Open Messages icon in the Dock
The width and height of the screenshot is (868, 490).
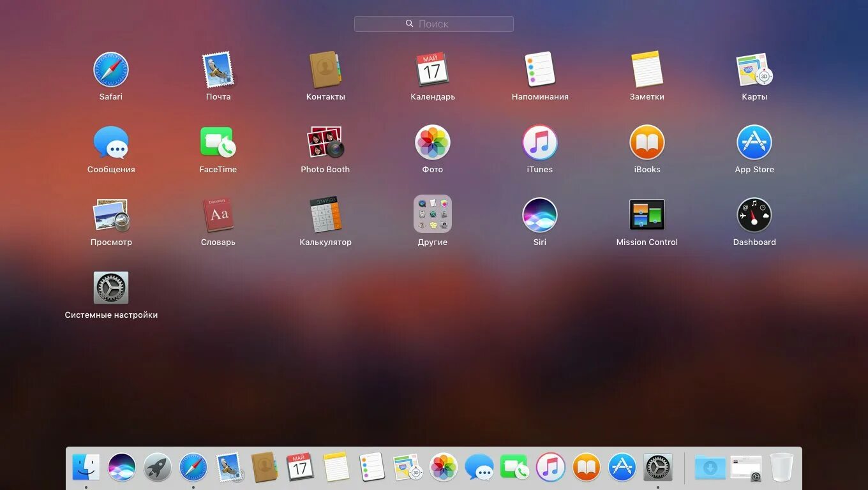479,468
